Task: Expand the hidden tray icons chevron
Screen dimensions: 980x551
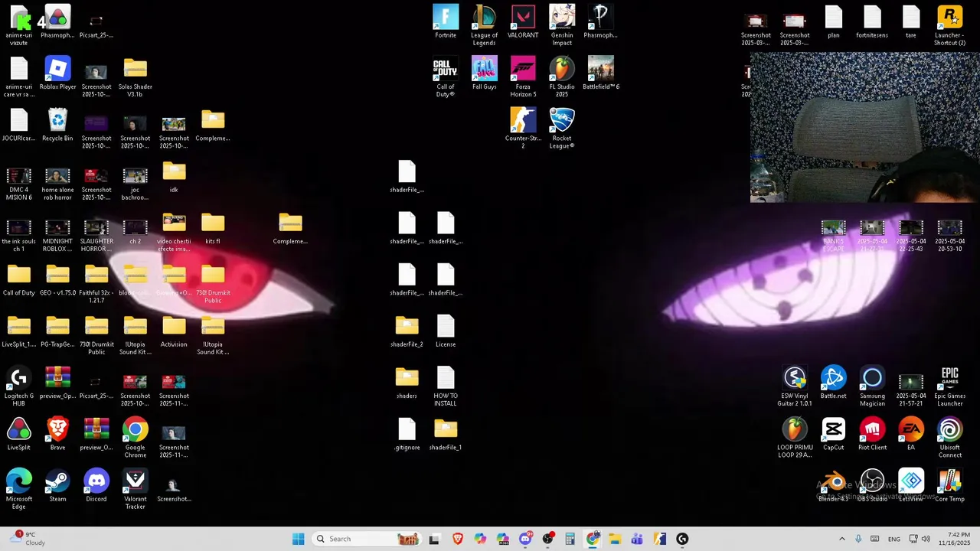Action: click(x=842, y=539)
